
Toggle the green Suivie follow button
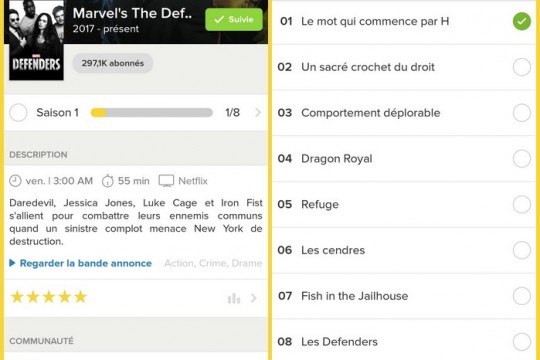tap(234, 20)
